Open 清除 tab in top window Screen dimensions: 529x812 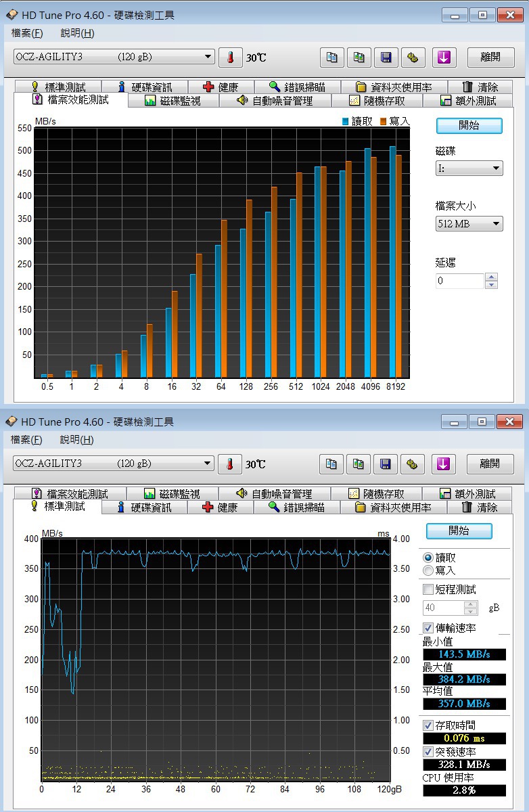pyautogui.click(x=480, y=87)
